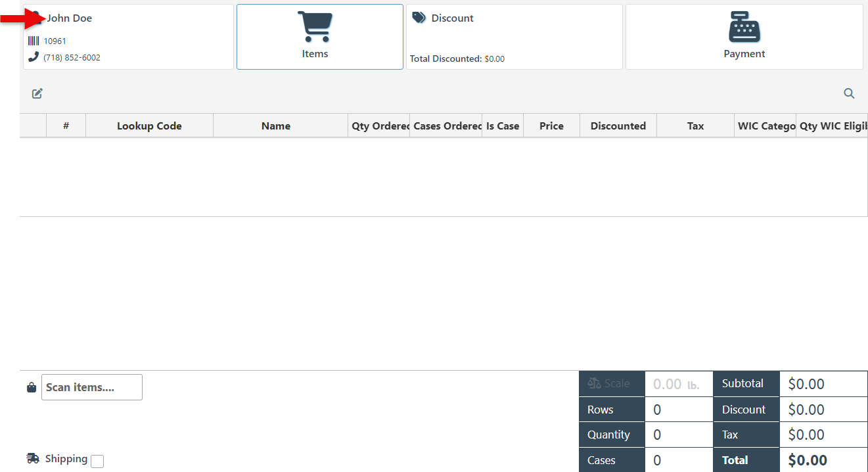Focus the Scan items input field
Screen dimensions: 868x472
pyautogui.click(x=92, y=387)
